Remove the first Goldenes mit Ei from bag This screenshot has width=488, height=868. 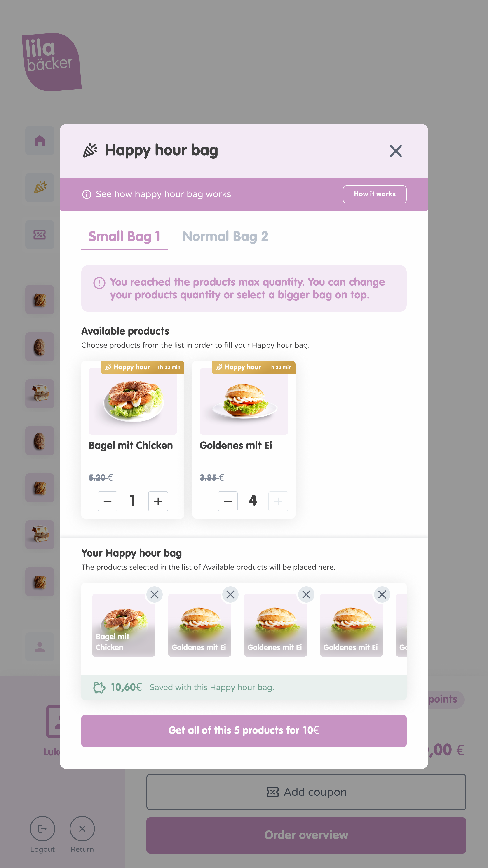pyautogui.click(x=230, y=594)
